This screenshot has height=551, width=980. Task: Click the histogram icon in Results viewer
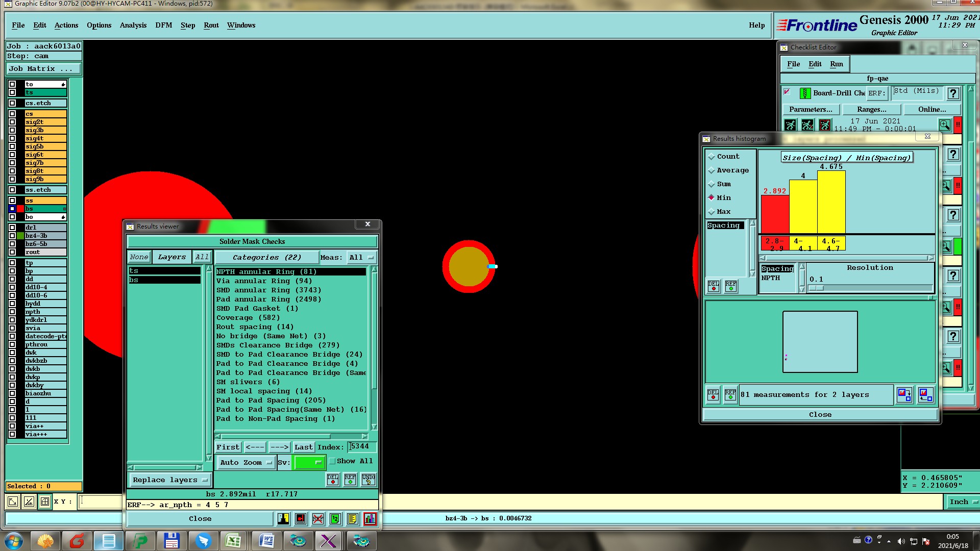pos(370,519)
